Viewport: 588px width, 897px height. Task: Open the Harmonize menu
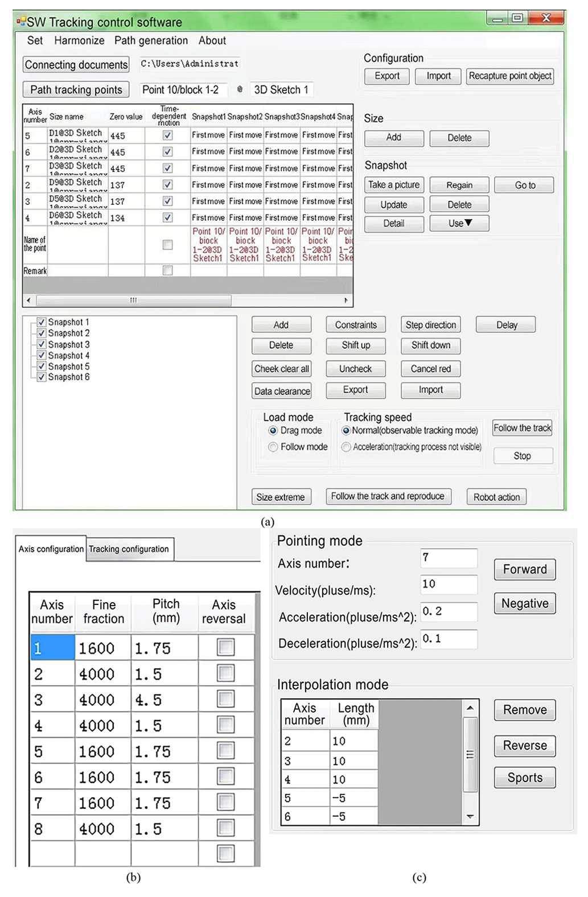coord(79,40)
